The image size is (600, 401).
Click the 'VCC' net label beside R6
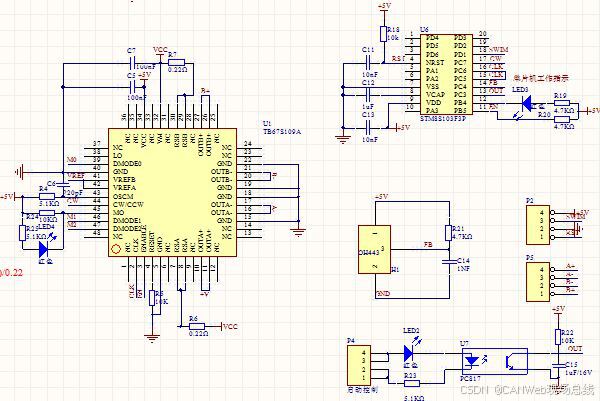(230, 326)
